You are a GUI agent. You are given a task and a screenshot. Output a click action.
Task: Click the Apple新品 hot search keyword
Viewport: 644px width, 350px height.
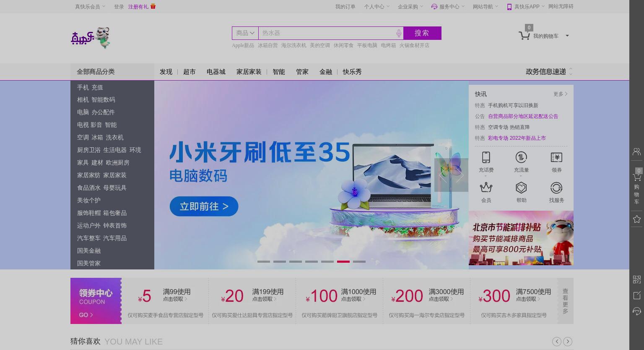coord(243,45)
